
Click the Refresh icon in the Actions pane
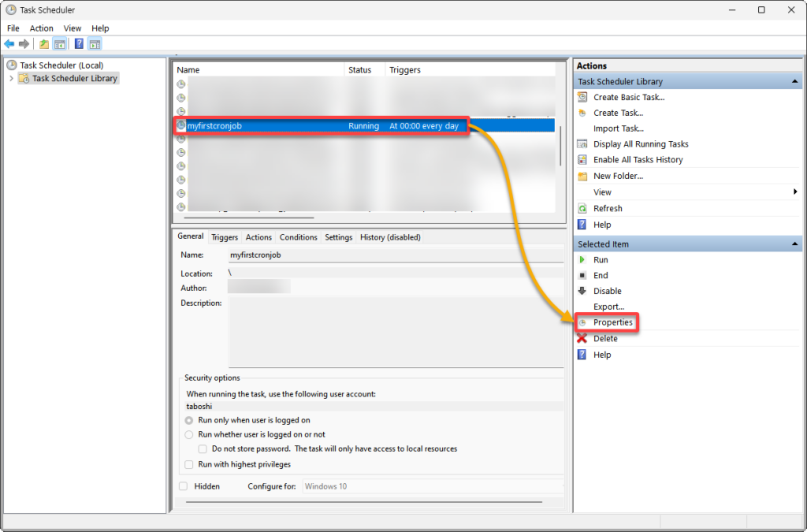pyautogui.click(x=582, y=208)
